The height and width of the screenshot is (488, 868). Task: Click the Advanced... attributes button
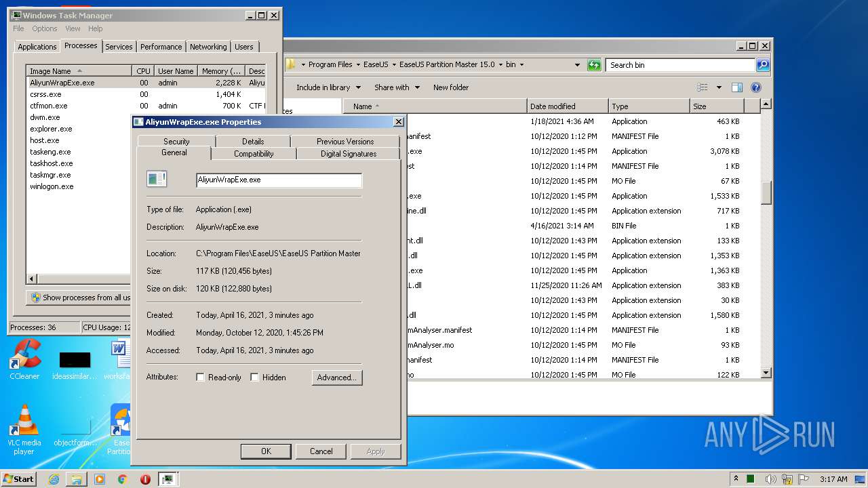[x=337, y=378]
